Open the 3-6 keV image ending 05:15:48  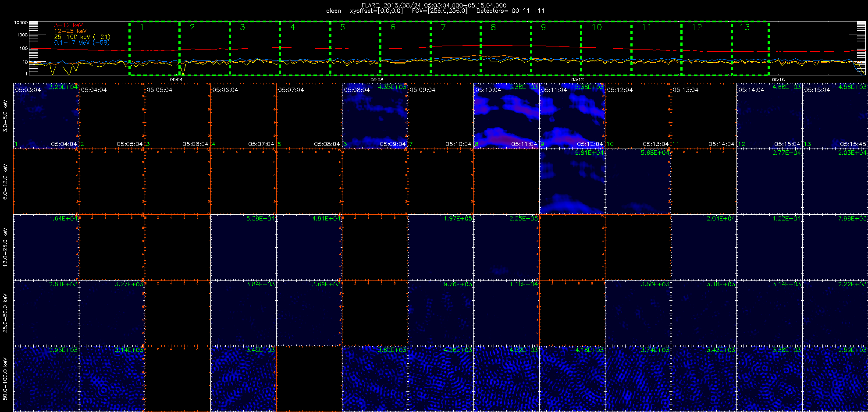pos(835,116)
